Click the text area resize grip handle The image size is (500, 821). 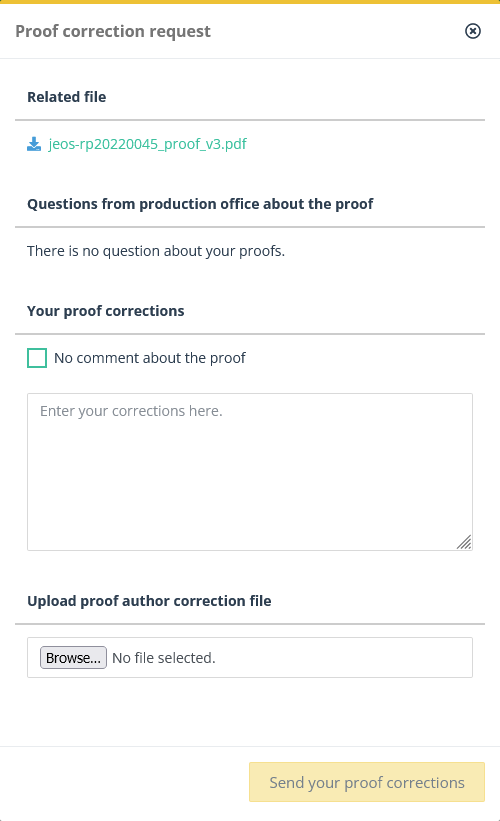(464, 542)
